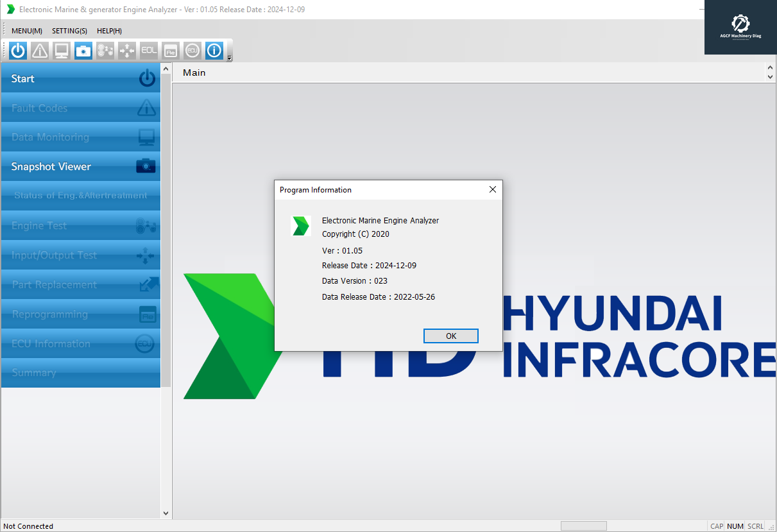Viewport: 777px width, 532px height.
Task: Click the Reprogramming toolbar icon
Action: tap(170, 51)
